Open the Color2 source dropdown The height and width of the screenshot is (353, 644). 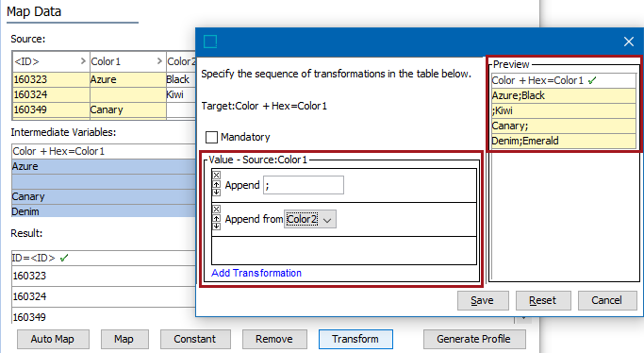pos(310,219)
